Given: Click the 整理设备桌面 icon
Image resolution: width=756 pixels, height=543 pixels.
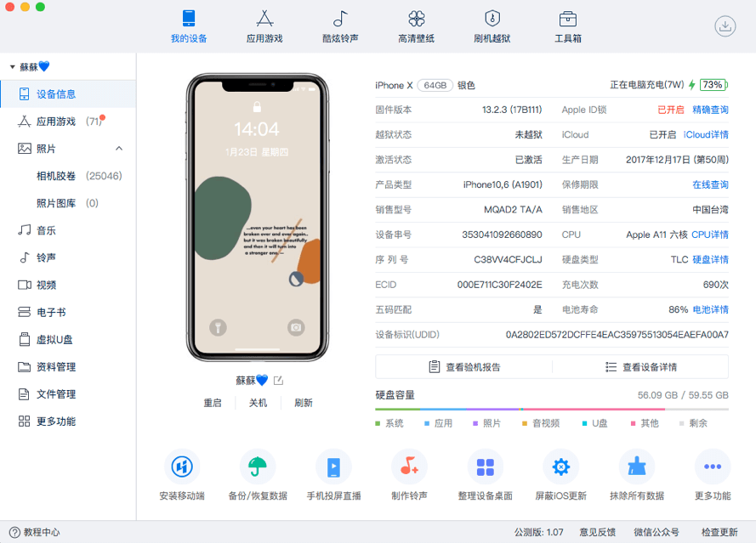Looking at the screenshot, I should [485, 467].
